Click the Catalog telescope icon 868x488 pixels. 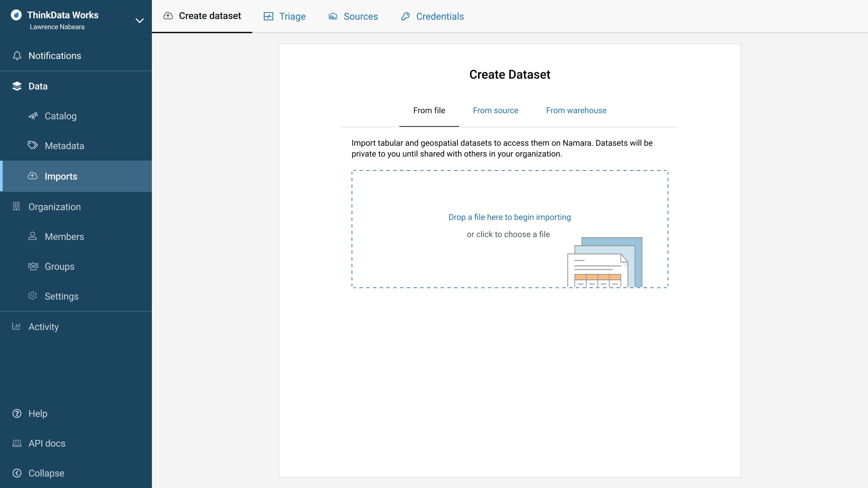[33, 116]
